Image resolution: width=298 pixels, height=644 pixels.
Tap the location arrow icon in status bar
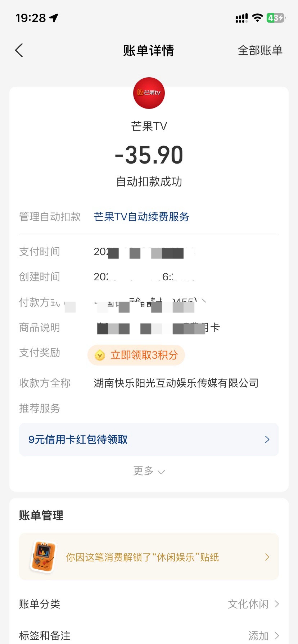pyautogui.click(x=54, y=18)
